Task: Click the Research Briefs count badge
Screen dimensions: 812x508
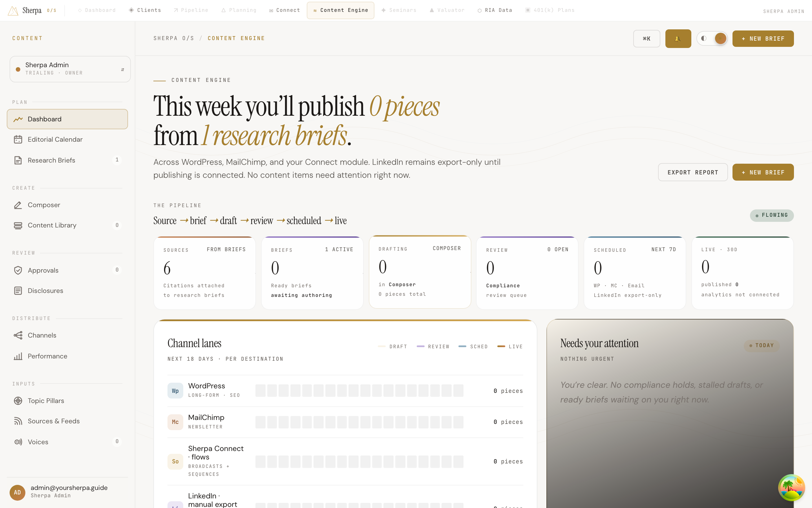Action: coord(117,160)
